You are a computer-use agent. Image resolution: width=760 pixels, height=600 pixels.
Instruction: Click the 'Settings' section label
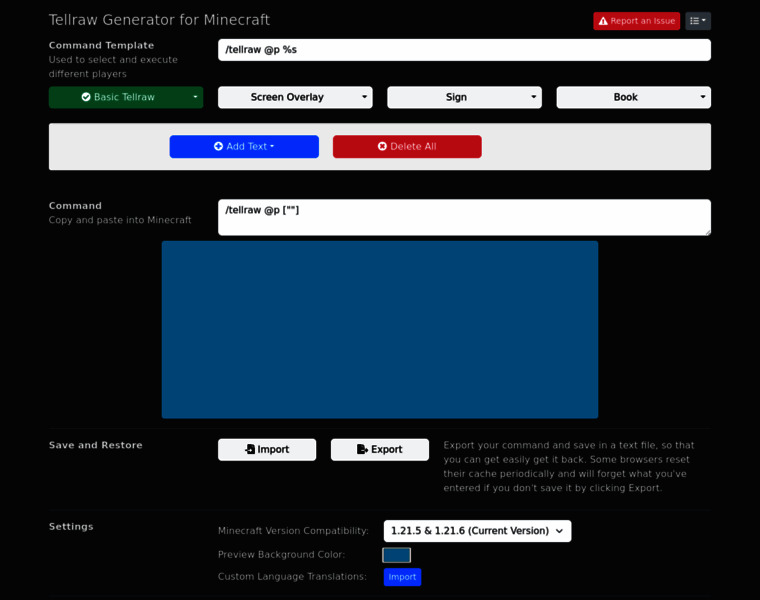click(x=71, y=527)
